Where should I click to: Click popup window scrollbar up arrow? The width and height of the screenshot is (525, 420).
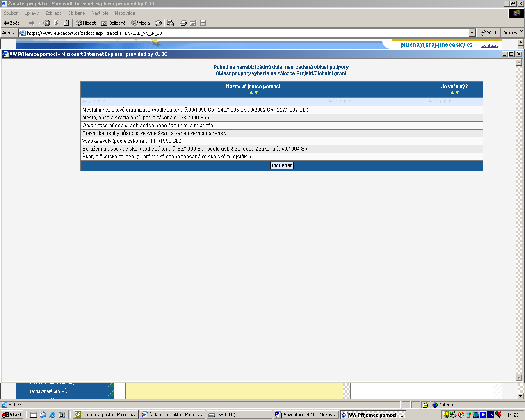(x=519, y=62)
